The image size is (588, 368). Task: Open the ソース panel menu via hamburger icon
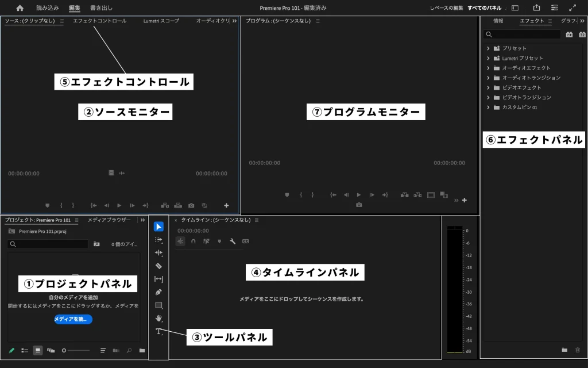click(61, 21)
